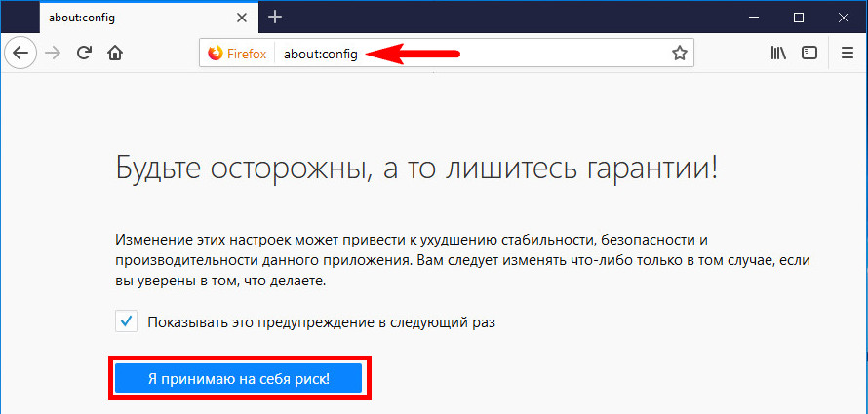868x414 pixels.
Task: Bookmark this page with the star icon
Action: pos(679,54)
